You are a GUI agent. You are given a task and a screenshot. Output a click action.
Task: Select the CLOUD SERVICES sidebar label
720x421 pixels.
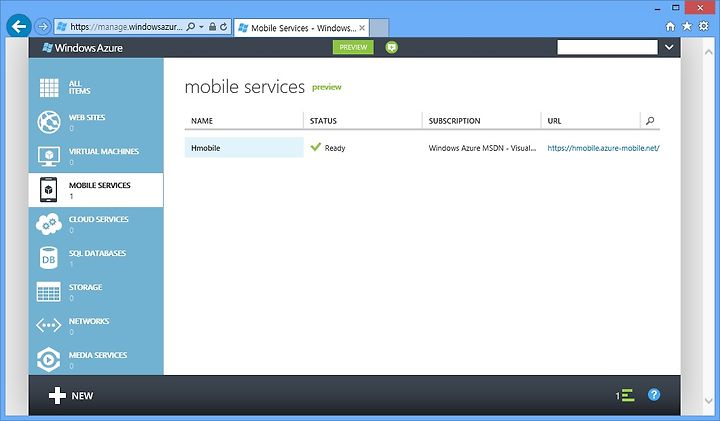(99, 219)
